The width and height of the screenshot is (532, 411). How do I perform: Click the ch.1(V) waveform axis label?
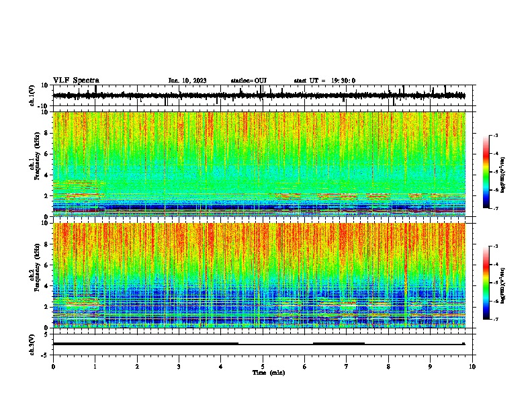tap(33, 95)
